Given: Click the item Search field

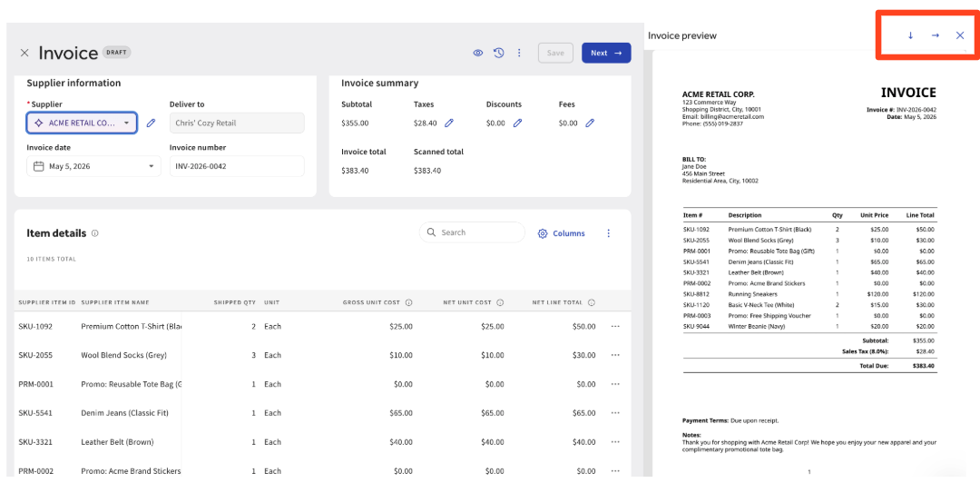Looking at the screenshot, I should coord(472,232).
